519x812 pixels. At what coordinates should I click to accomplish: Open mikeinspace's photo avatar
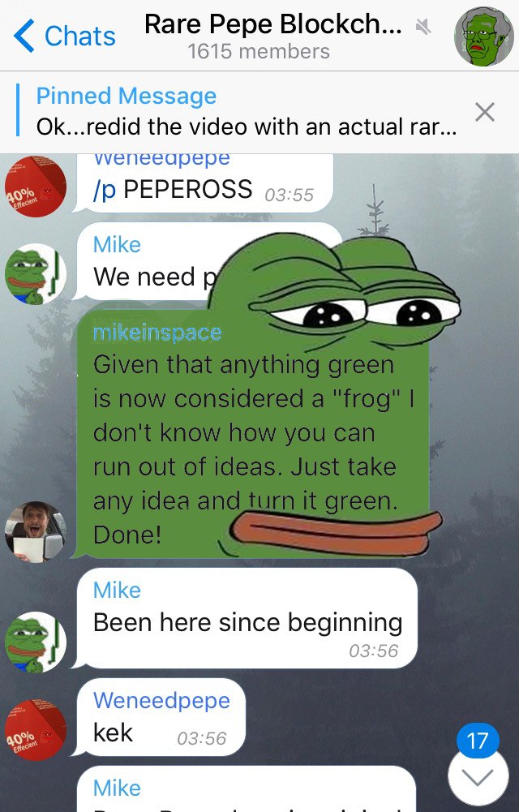coord(36,531)
